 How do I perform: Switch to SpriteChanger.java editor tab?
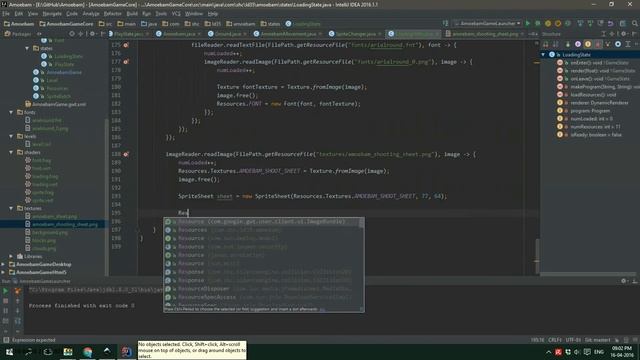coord(356,34)
